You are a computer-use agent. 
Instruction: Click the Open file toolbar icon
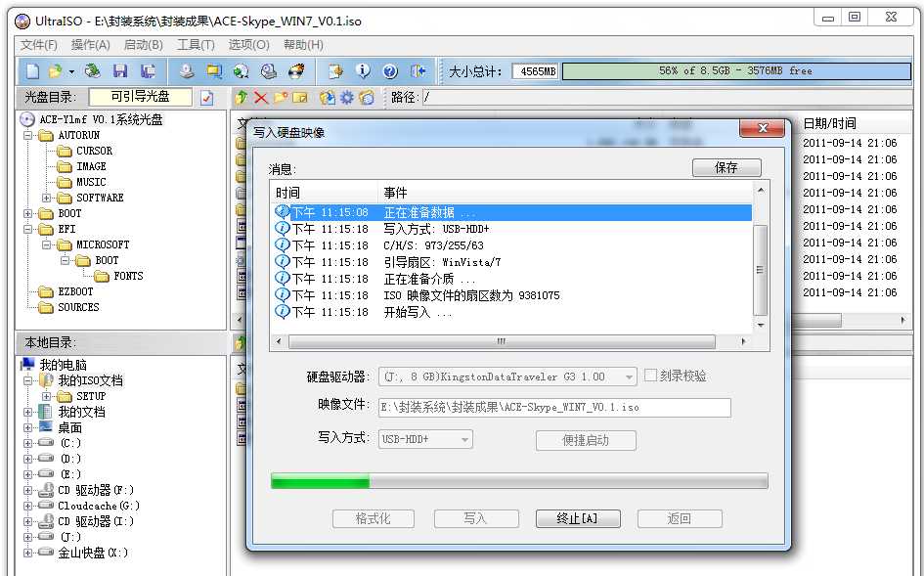point(56,71)
